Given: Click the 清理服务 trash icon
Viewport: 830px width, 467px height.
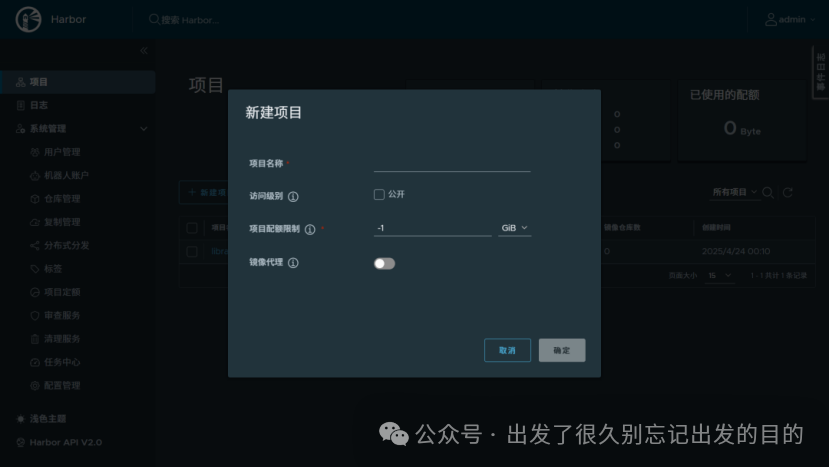Looking at the screenshot, I should coord(35,338).
